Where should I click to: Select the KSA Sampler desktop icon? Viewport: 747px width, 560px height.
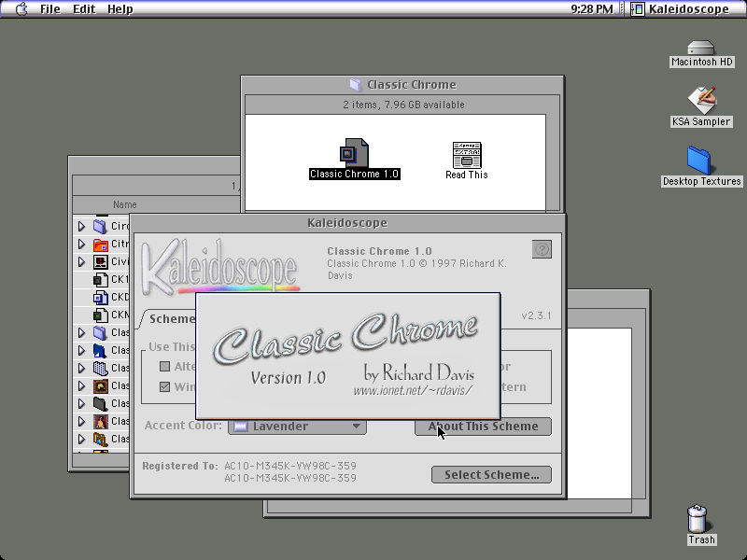[x=702, y=101]
